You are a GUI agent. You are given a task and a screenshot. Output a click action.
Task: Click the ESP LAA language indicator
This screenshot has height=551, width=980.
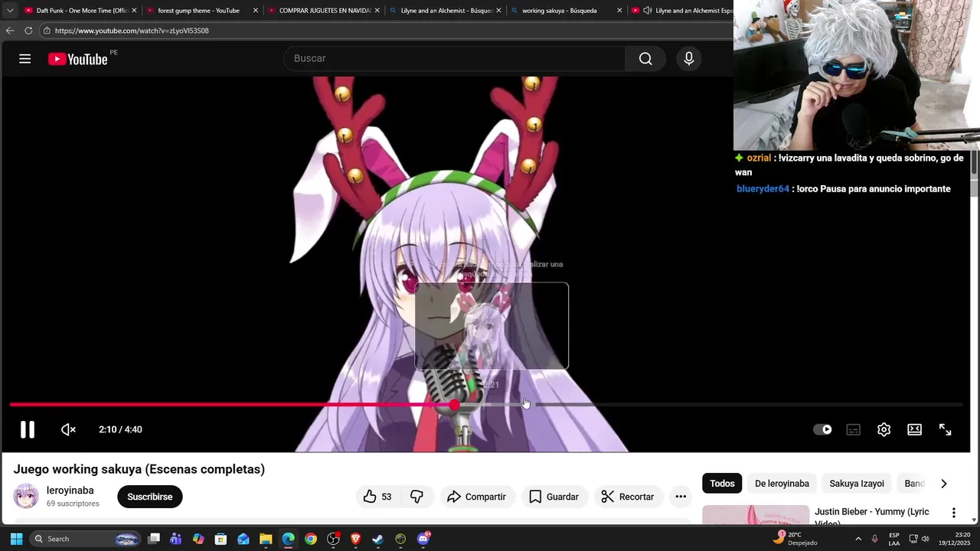(894, 539)
